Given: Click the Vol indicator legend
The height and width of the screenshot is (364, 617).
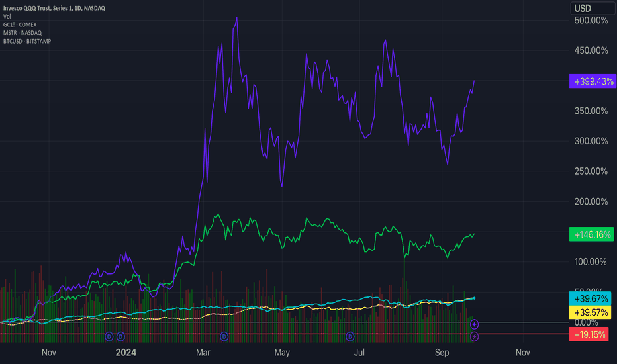Looking at the screenshot, I should [x=7, y=16].
